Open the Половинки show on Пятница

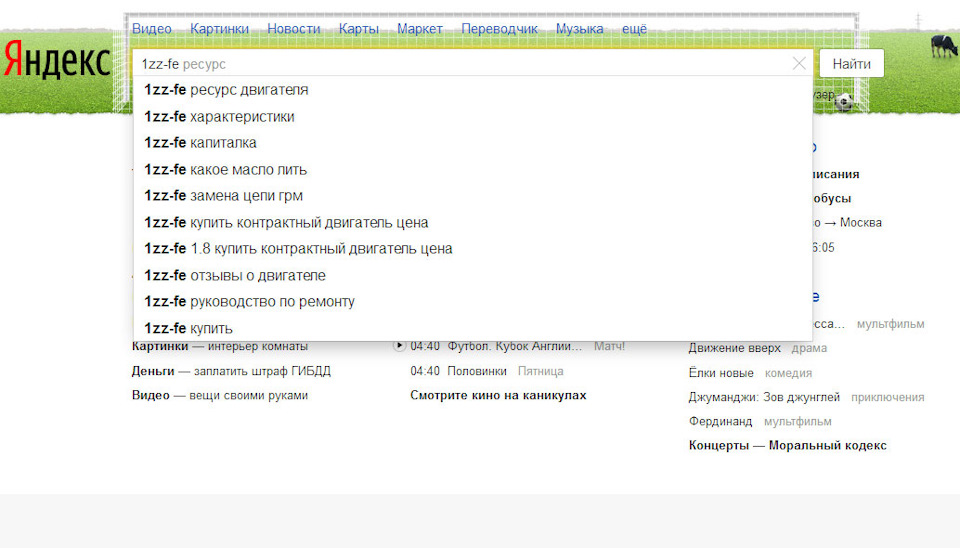tap(477, 371)
